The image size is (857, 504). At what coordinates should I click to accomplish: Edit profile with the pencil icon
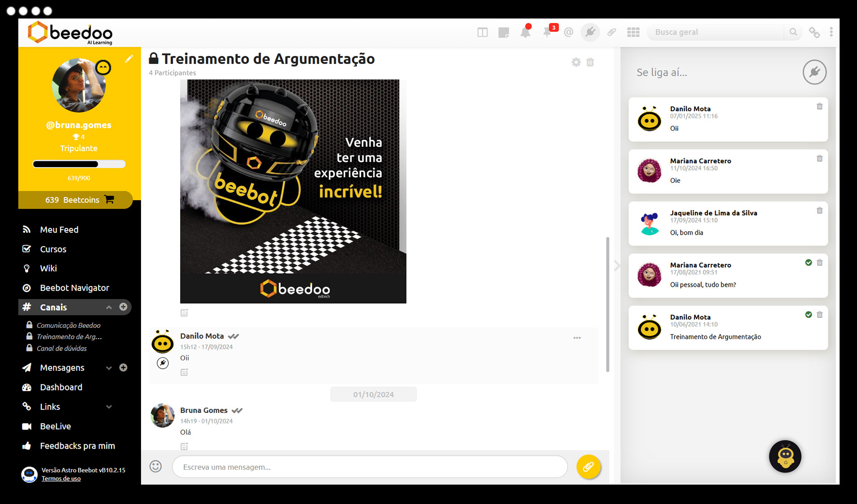[x=129, y=59]
